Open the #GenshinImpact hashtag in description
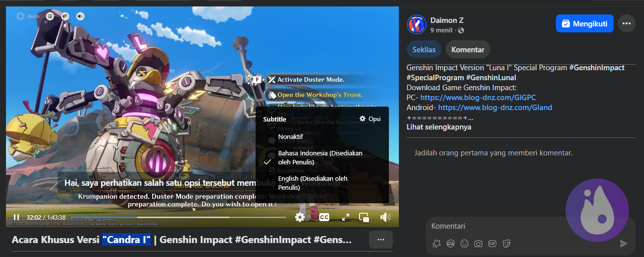Screen dimensions: 644x257 597,68
